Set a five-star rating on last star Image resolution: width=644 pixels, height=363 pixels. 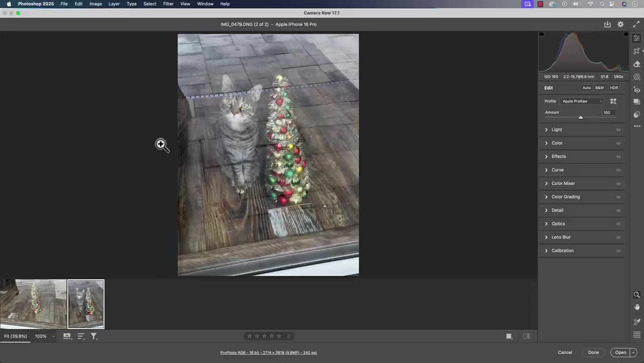279,336
